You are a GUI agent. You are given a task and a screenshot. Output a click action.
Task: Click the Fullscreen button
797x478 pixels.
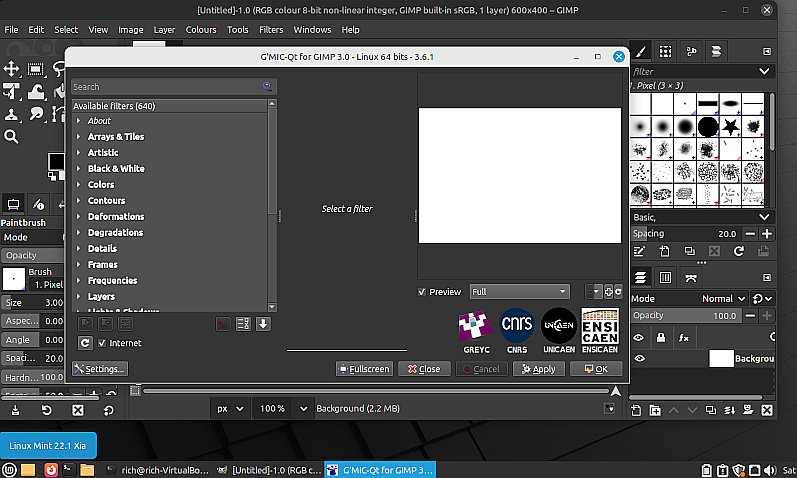[364, 369]
